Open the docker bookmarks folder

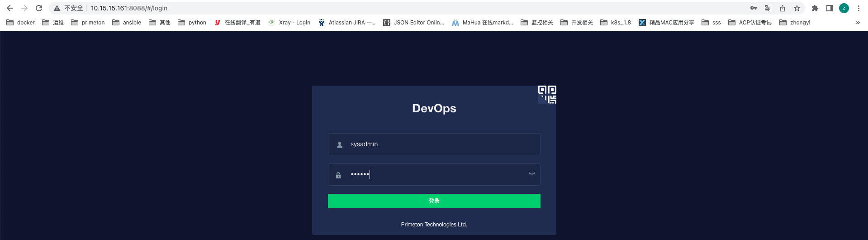click(x=20, y=22)
